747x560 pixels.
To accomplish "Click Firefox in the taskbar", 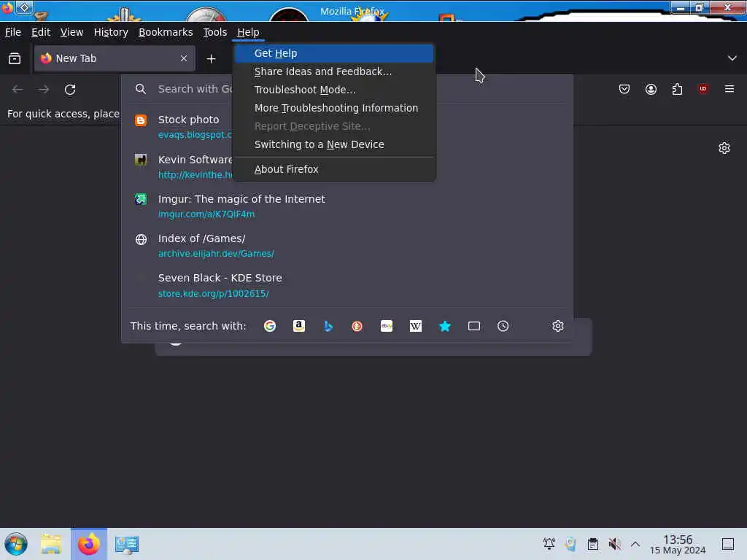I will (x=89, y=544).
